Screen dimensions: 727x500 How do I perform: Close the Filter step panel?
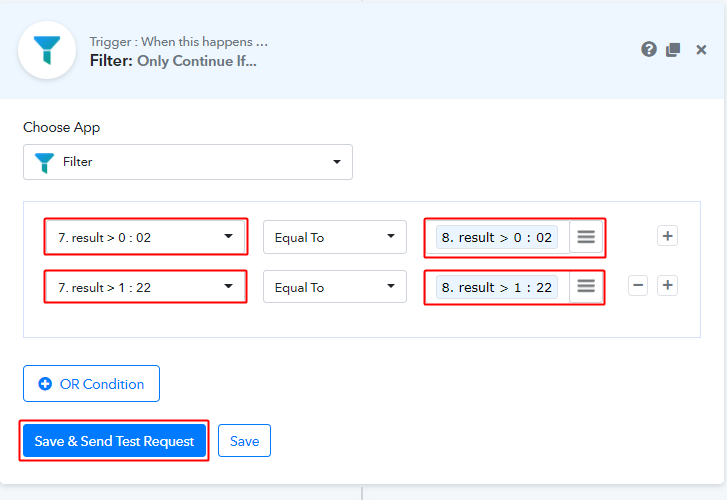click(x=702, y=49)
